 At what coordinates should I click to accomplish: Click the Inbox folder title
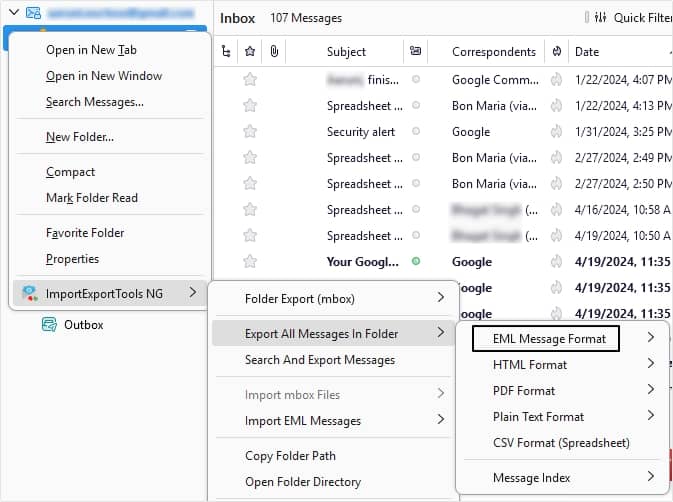[237, 18]
